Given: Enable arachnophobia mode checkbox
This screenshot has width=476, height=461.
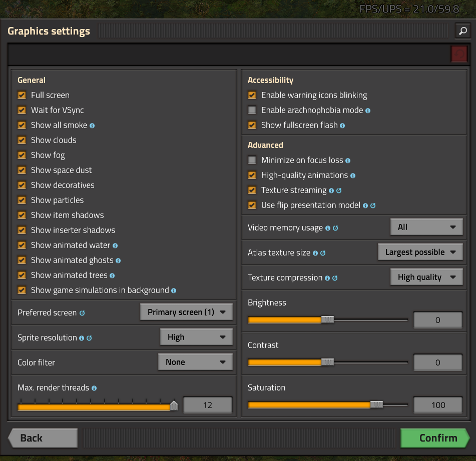Looking at the screenshot, I should [x=252, y=110].
